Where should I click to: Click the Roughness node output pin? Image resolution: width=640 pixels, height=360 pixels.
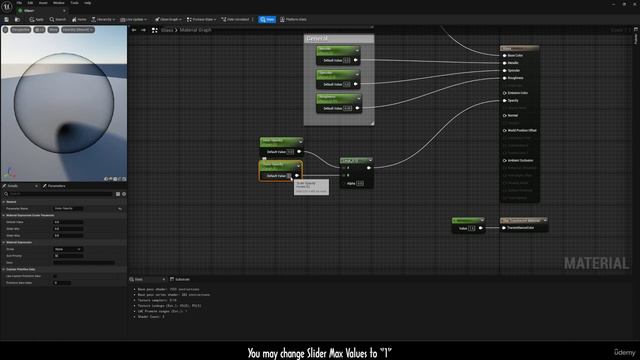tap(357, 108)
